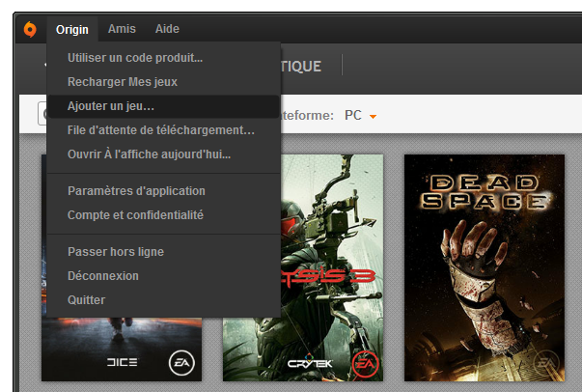Click Ajouter un jeu menu entry
Screen dimensions: 582x392
[x=163, y=106]
